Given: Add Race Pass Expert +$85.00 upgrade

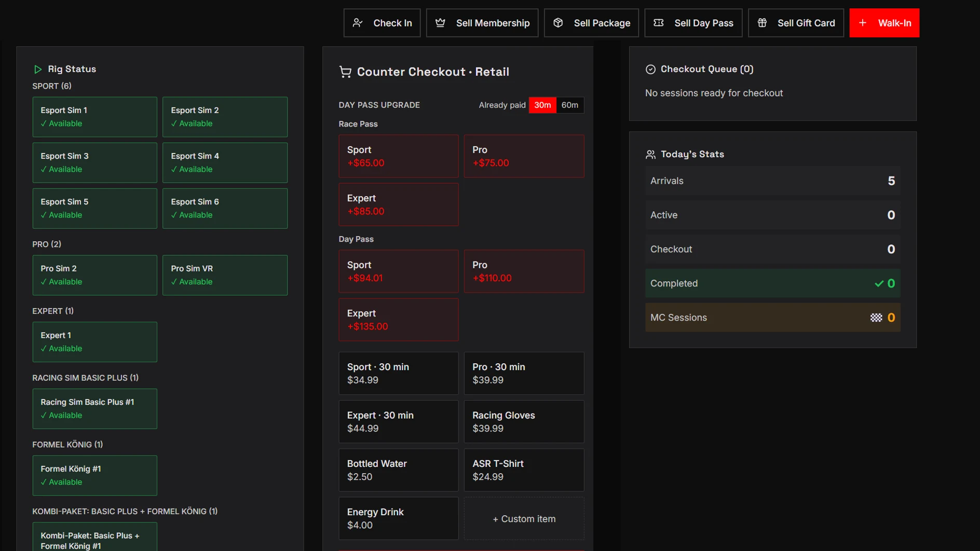Looking at the screenshot, I should coord(399,204).
